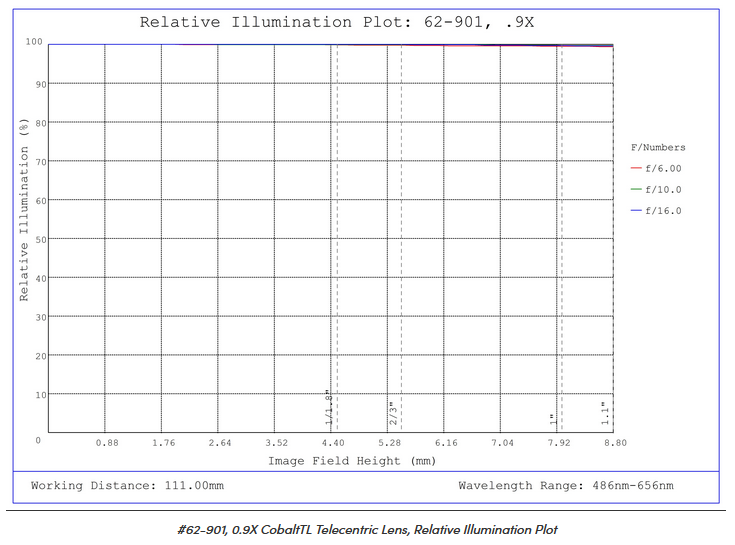Click the 1" sensor size marker label
The height and width of the screenshot is (545, 735).
tap(552, 418)
